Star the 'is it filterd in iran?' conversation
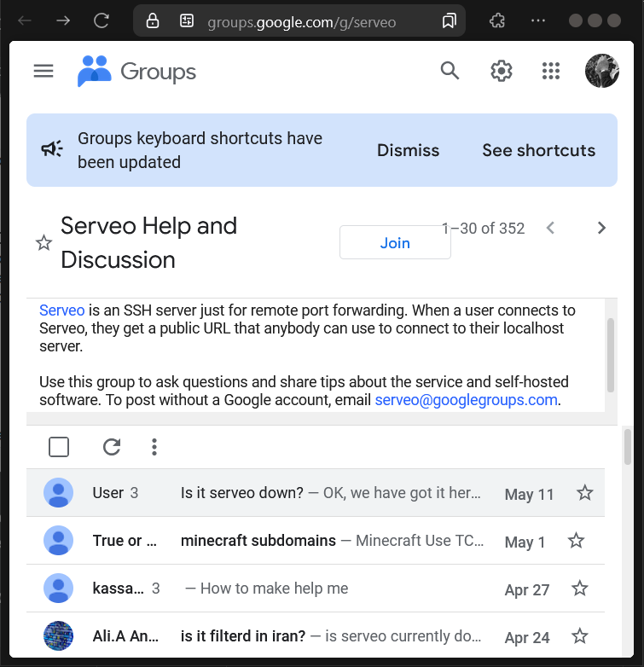 pos(579,636)
